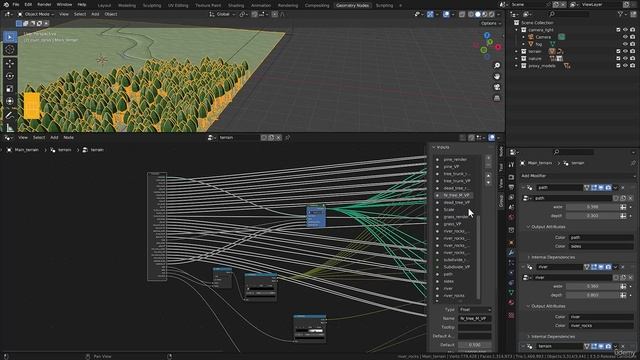Viewport: 640px width, 360px height.
Task: Switch to the Shading workspace tab
Action: (x=236, y=5)
